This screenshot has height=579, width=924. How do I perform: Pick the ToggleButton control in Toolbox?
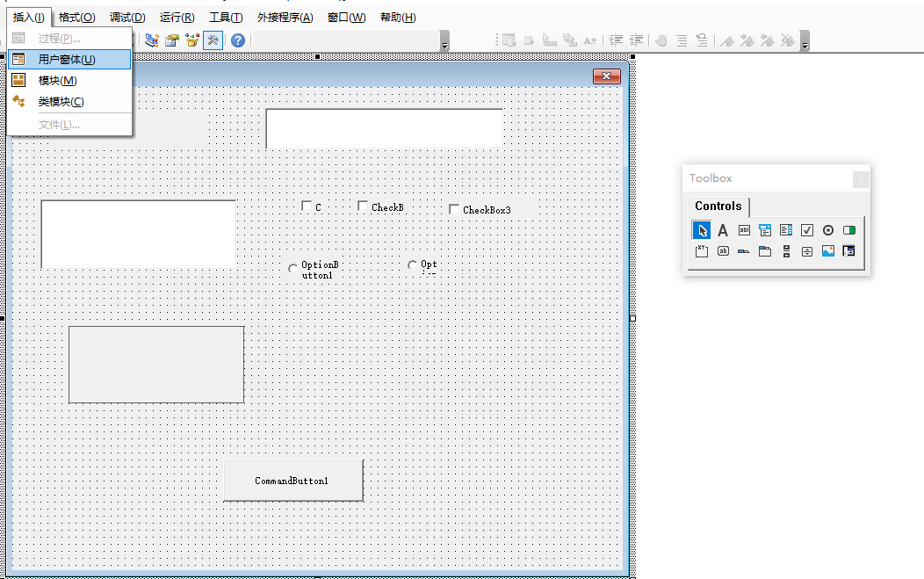click(x=849, y=230)
